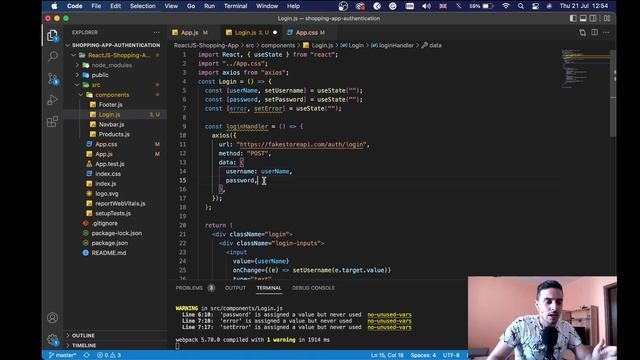Open the Apple menu
Image resolution: width=640 pixels, height=360 pixels.
54,6
